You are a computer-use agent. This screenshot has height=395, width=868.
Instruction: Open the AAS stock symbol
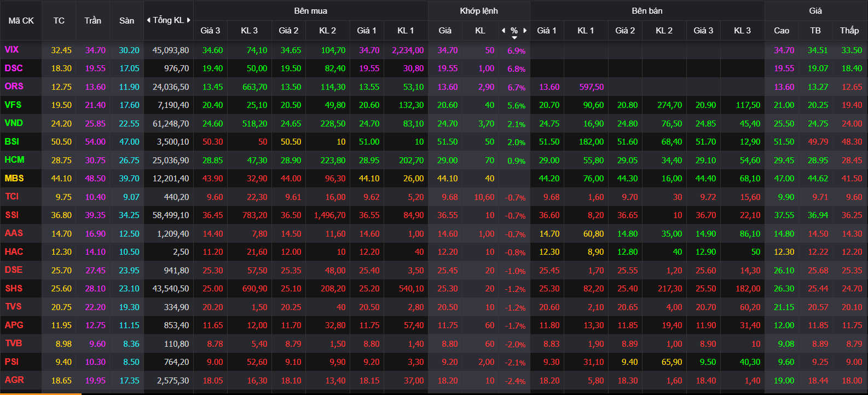[x=14, y=233]
